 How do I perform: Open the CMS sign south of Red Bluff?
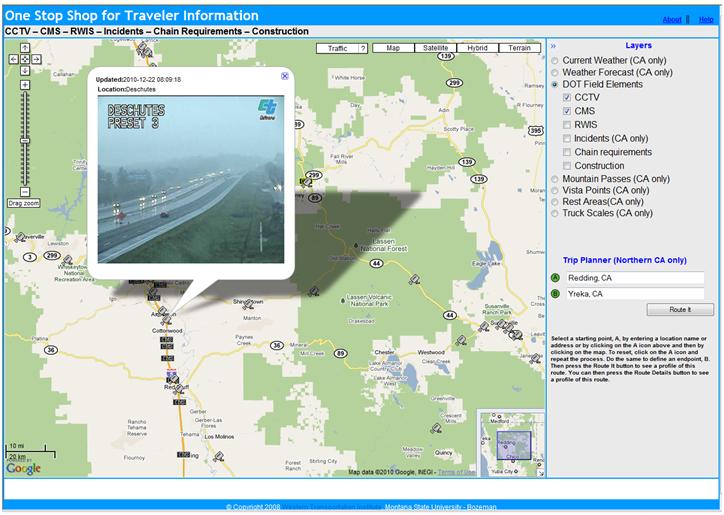(180, 402)
